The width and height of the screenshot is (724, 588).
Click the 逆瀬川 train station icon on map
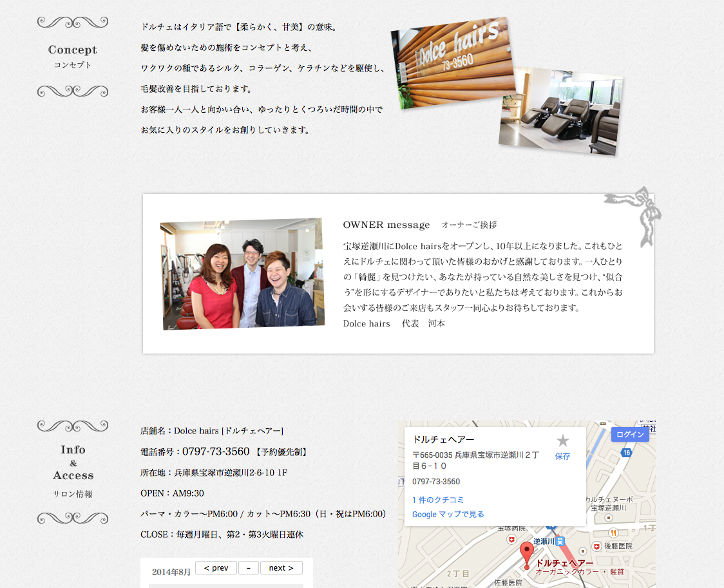point(560,541)
